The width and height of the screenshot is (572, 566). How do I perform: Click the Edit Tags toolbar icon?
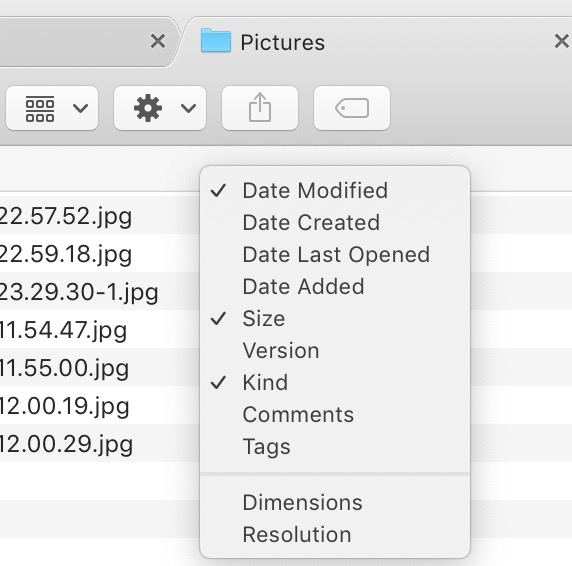pyautogui.click(x=352, y=108)
